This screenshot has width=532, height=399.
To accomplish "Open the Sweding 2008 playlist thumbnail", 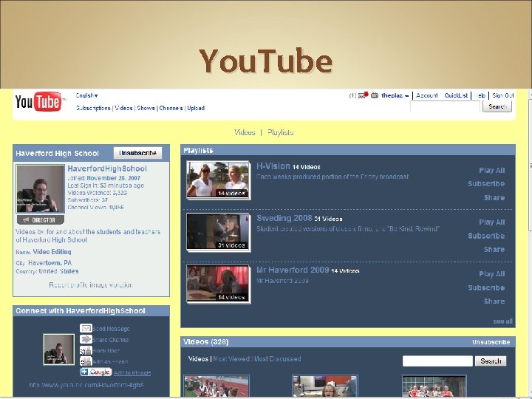I will point(218,232).
